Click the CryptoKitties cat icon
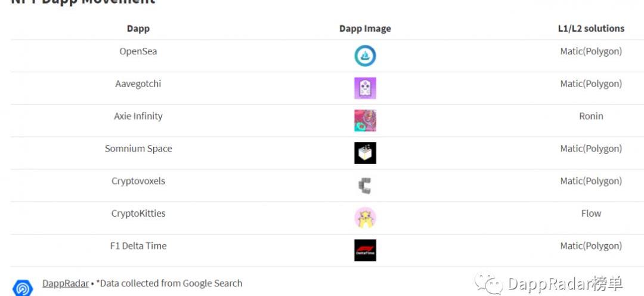Viewport: 644px width, 296px height. coord(365,218)
